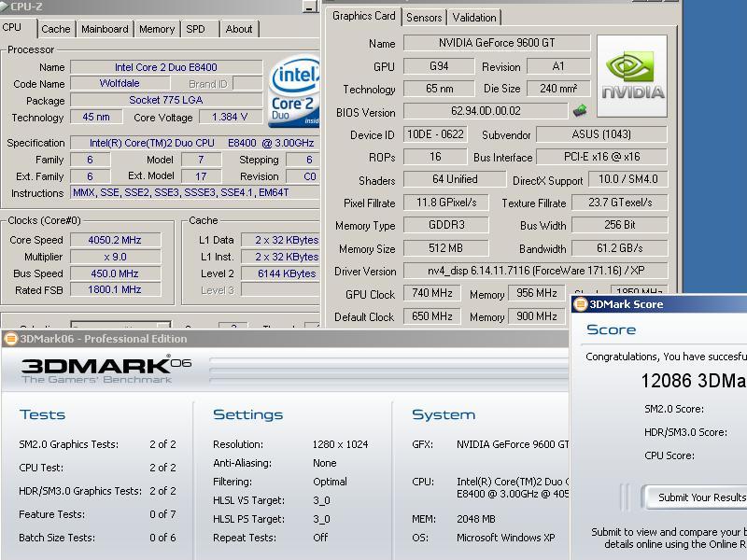Click the Core Voltage value '1.384 V'
747x560 pixels.
click(x=231, y=117)
